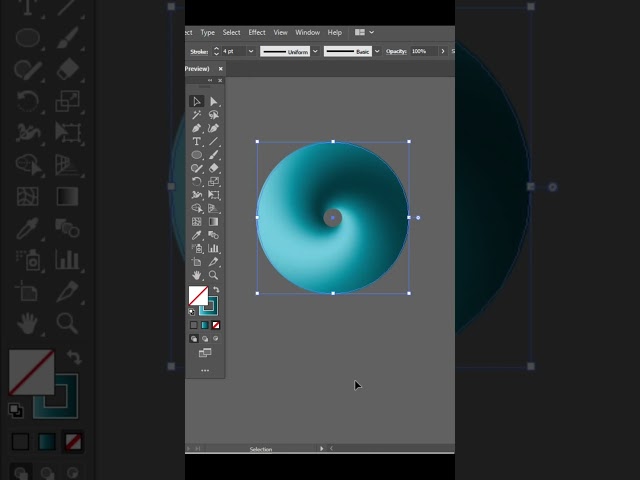Enable Draw Inside mode
The image size is (640, 480).
pos(216,338)
